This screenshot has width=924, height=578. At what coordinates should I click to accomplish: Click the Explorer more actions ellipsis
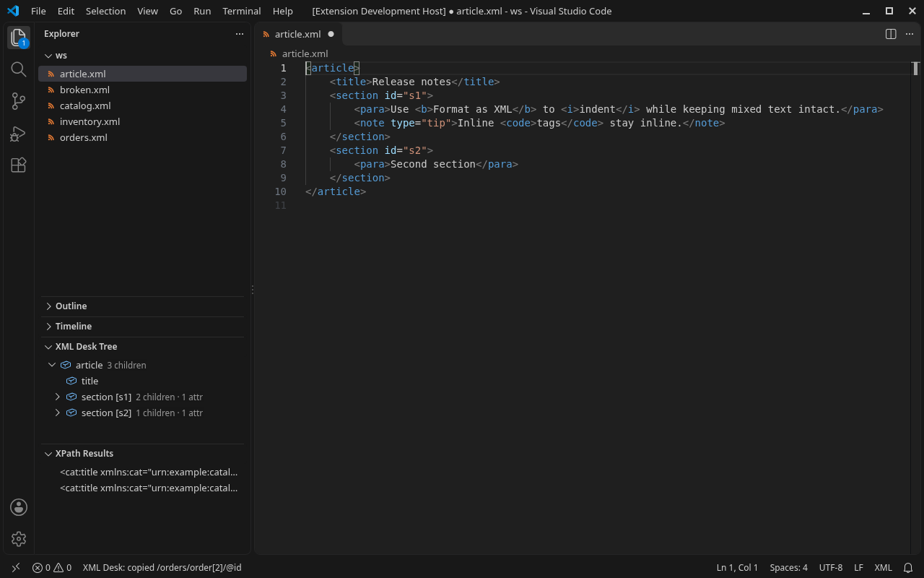(240, 34)
